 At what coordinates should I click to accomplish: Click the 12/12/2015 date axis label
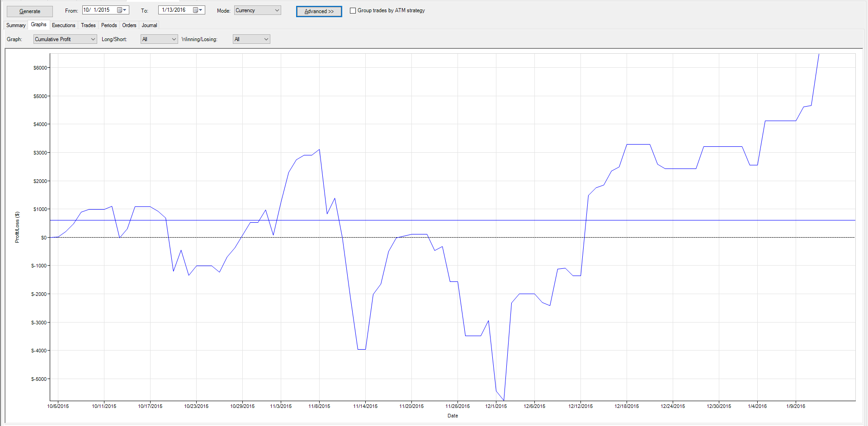pyautogui.click(x=581, y=406)
